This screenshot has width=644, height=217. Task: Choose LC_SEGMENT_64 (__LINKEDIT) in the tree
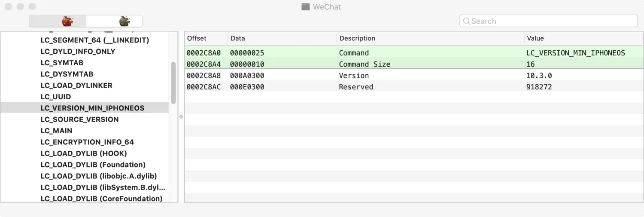pyautogui.click(x=94, y=40)
